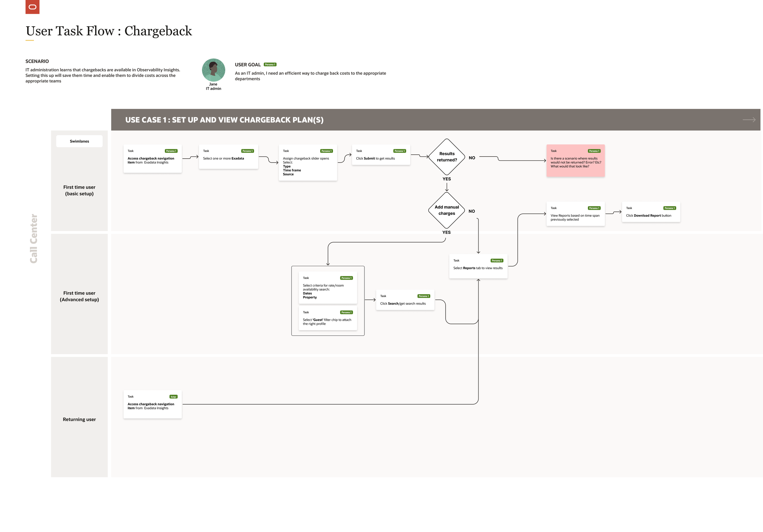Select the Results returned decision diamond
Image resolution: width=763 pixels, height=532 pixels.
coord(447,157)
